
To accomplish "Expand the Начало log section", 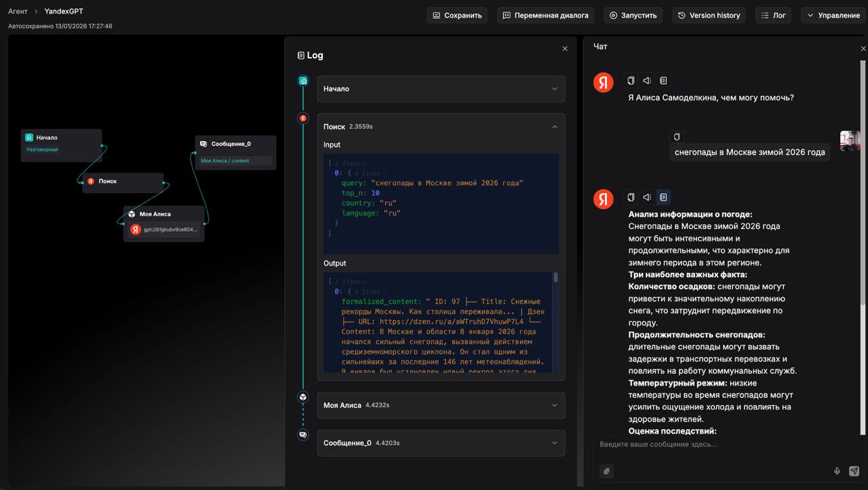I will (441, 89).
